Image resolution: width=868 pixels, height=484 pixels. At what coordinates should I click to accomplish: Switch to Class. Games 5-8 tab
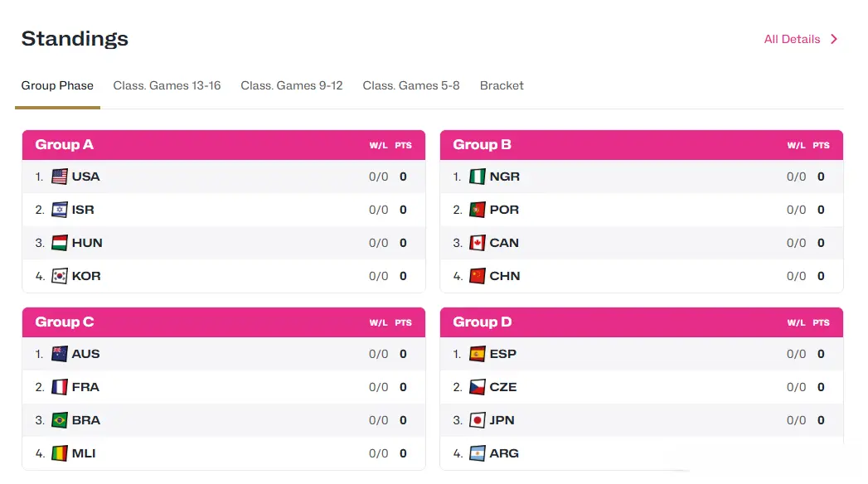tap(411, 85)
